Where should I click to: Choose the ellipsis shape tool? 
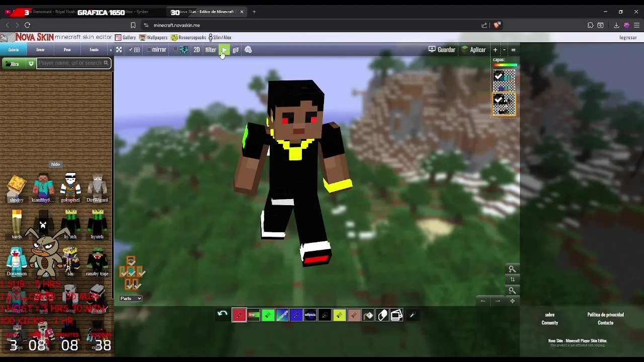pyautogui.click(x=310, y=315)
